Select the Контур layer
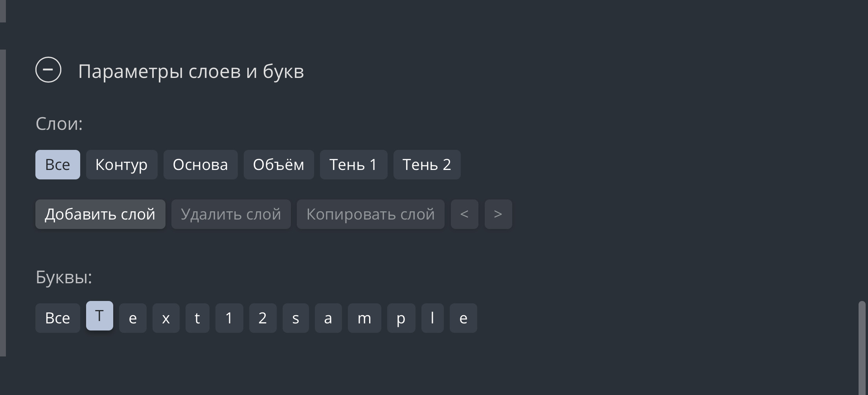 pos(121,165)
